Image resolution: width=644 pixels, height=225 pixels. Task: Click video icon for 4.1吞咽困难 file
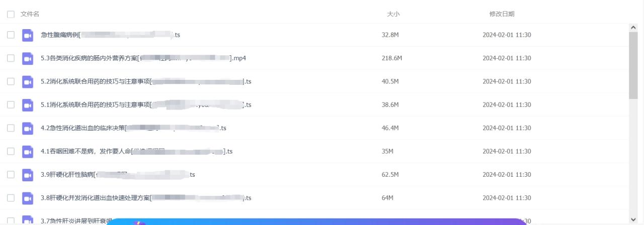pyautogui.click(x=28, y=151)
